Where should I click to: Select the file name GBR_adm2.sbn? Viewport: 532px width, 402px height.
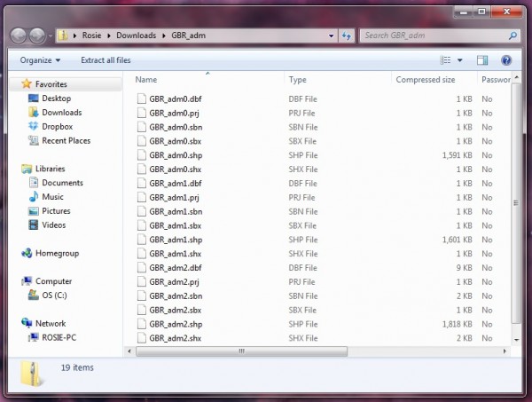(176, 296)
